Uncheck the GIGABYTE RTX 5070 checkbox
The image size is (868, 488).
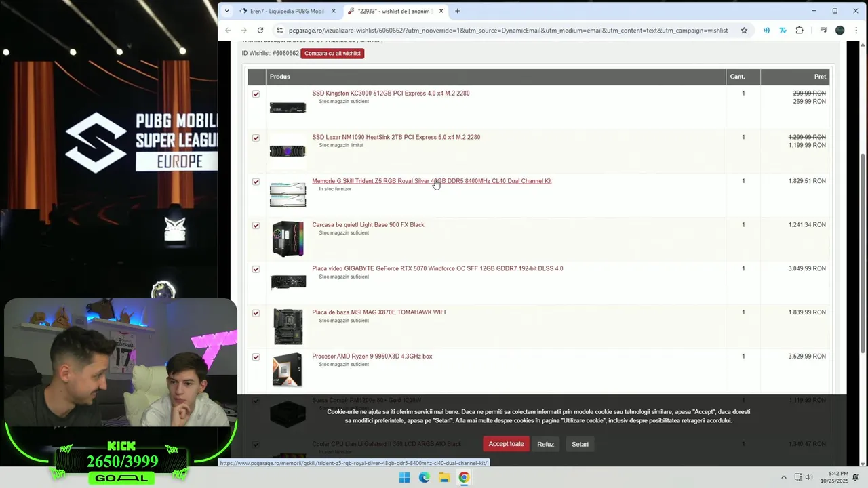click(x=256, y=270)
